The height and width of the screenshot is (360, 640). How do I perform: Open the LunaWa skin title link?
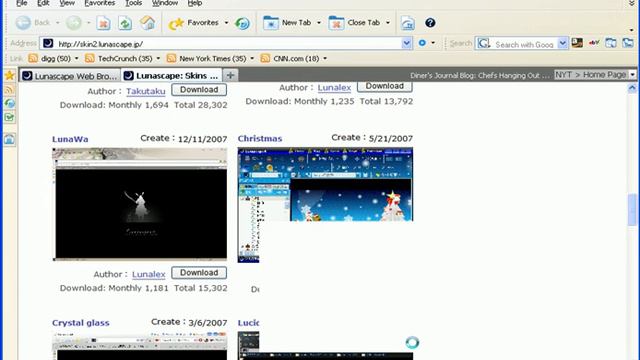[x=70, y=139]
